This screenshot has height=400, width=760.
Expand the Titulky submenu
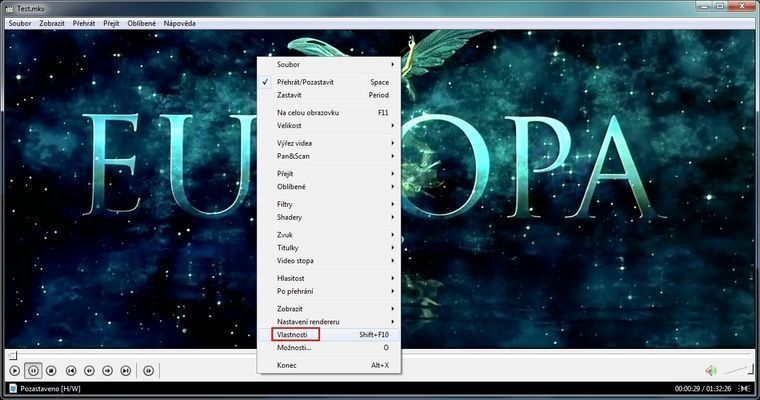point(329,248)
